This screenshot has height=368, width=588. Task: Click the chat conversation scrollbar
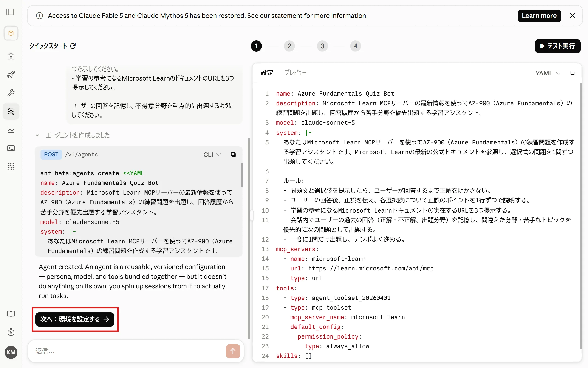click(249, 239)
